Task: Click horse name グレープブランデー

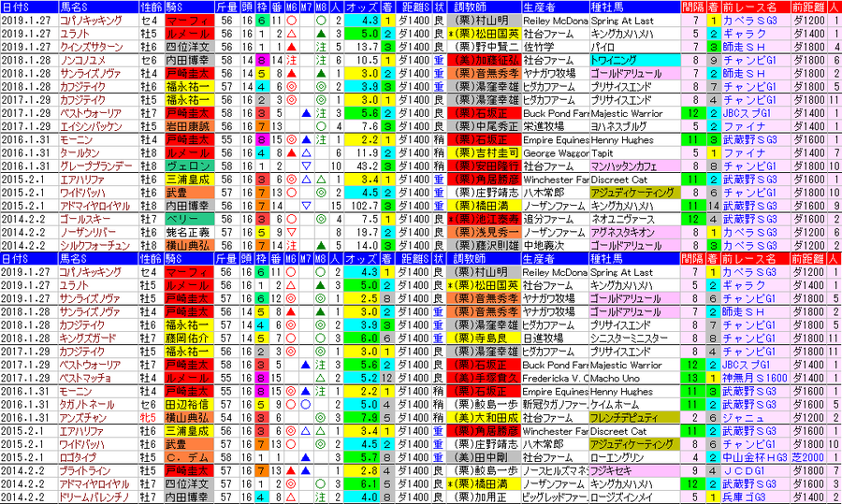Action: (94, 166)
